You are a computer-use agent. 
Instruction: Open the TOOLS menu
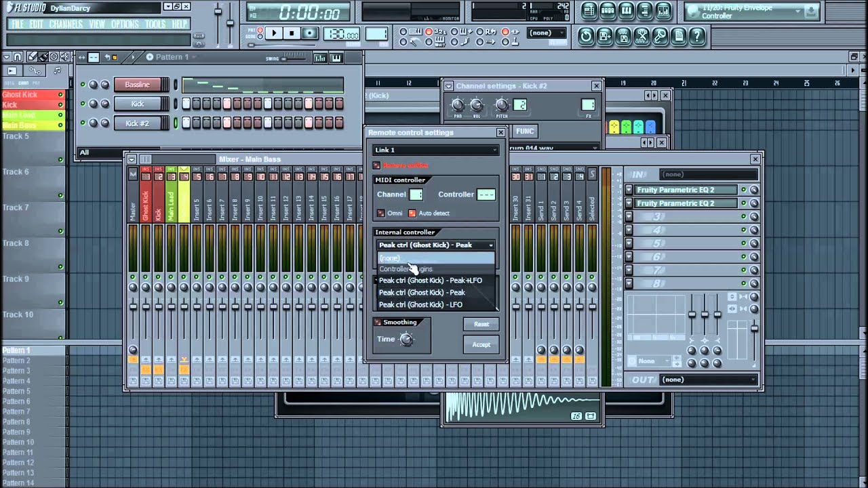click(x=155, y=24)
